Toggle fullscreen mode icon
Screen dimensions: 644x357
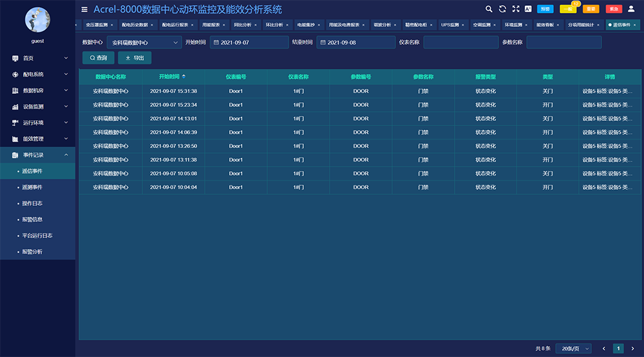[x=515, y=9]
